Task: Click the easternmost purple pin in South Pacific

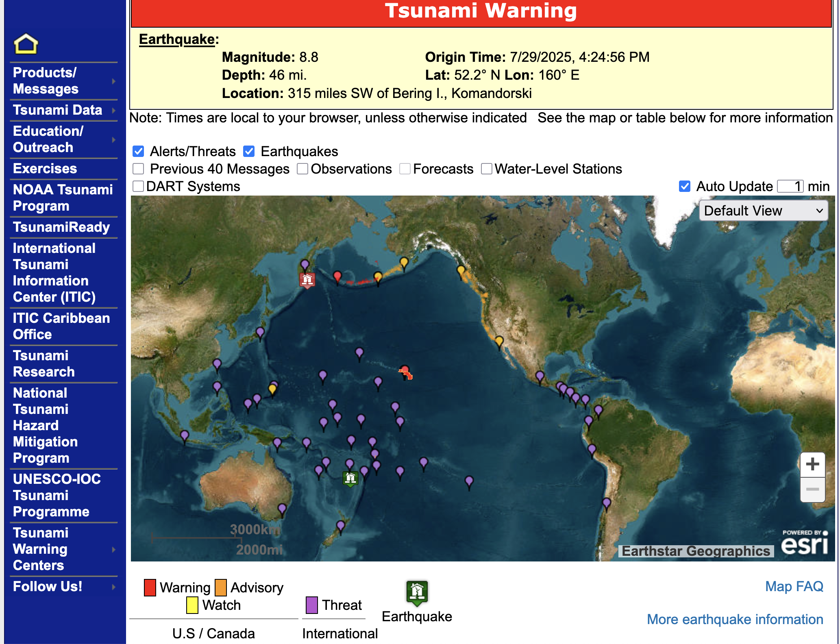Action: [x=469, y=483]
